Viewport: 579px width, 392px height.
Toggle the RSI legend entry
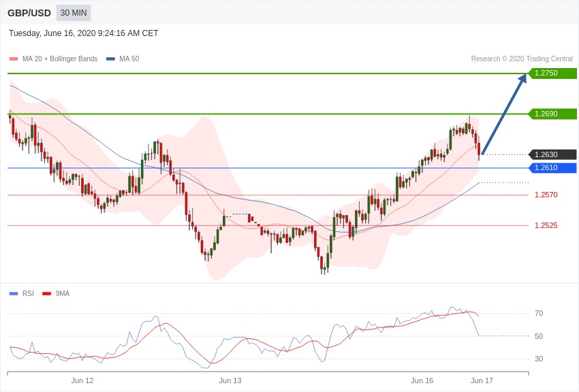21,293
